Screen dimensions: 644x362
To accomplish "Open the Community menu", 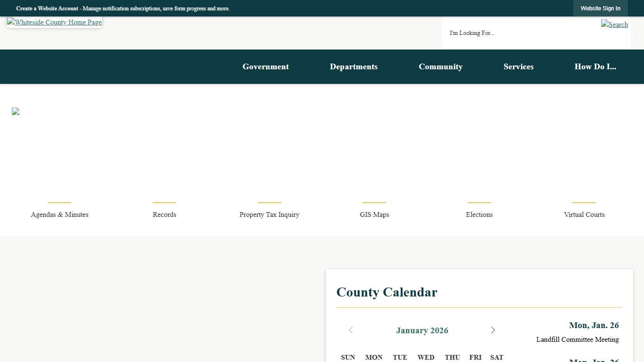I will click(441, 66).
